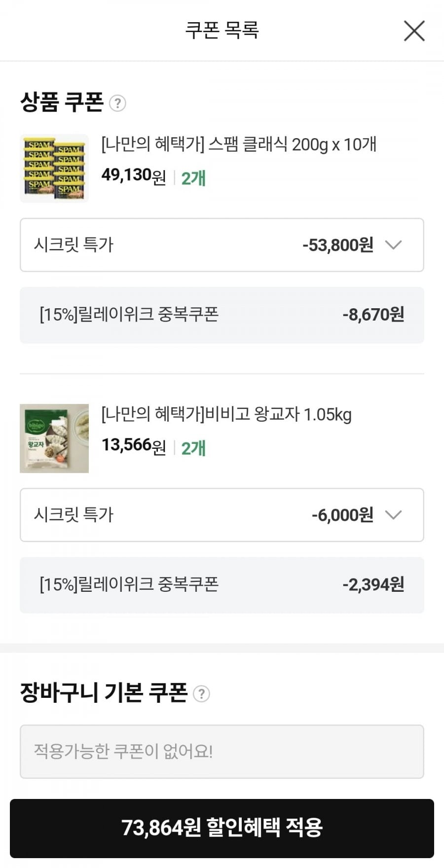The width and height of the screenshot is (444, 868).
Task: Click the 적용가능한 쿠폰이 없어요 field
Action: pos(222,752)
